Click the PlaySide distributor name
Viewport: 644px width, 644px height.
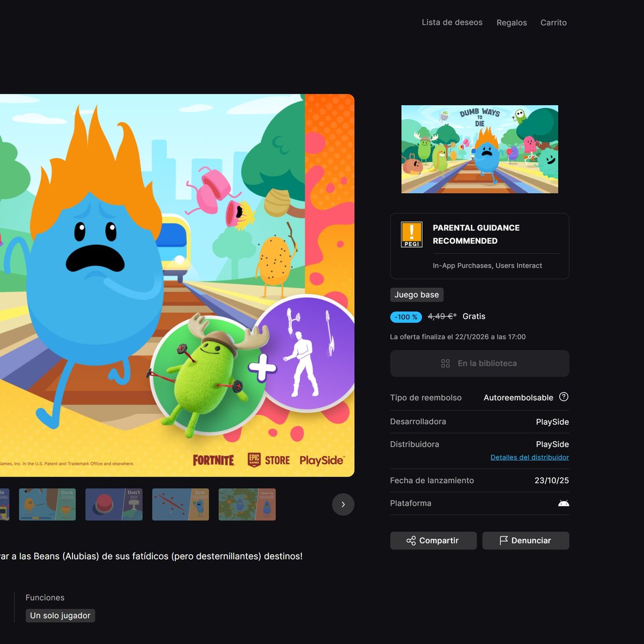point(552,444)
